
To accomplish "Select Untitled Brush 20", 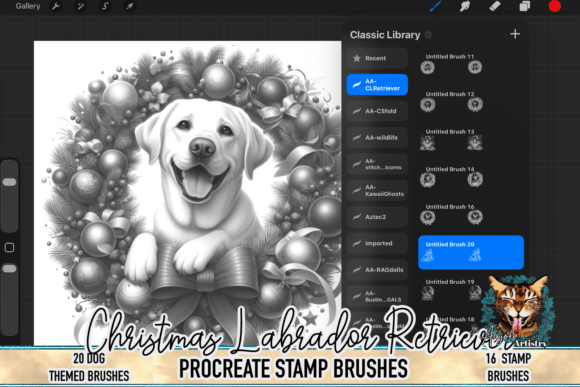I will pyautogui.click(x=471, y=252).
